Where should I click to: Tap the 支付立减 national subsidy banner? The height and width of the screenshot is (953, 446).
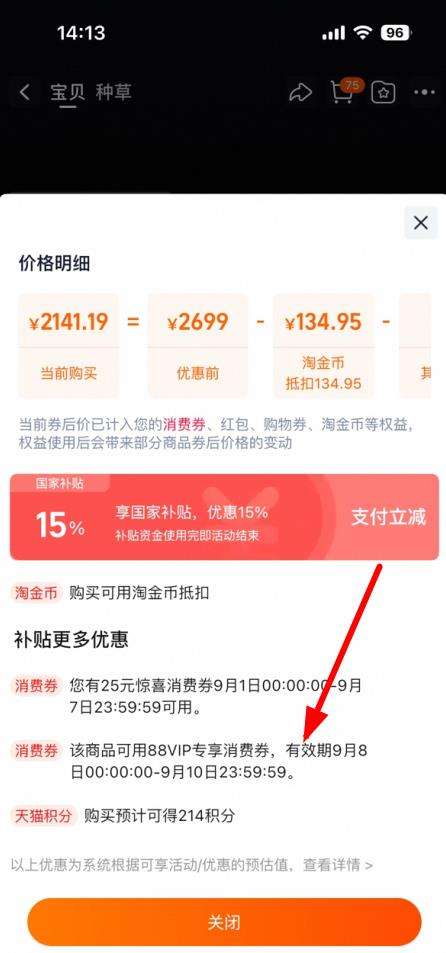click(224, 517)
